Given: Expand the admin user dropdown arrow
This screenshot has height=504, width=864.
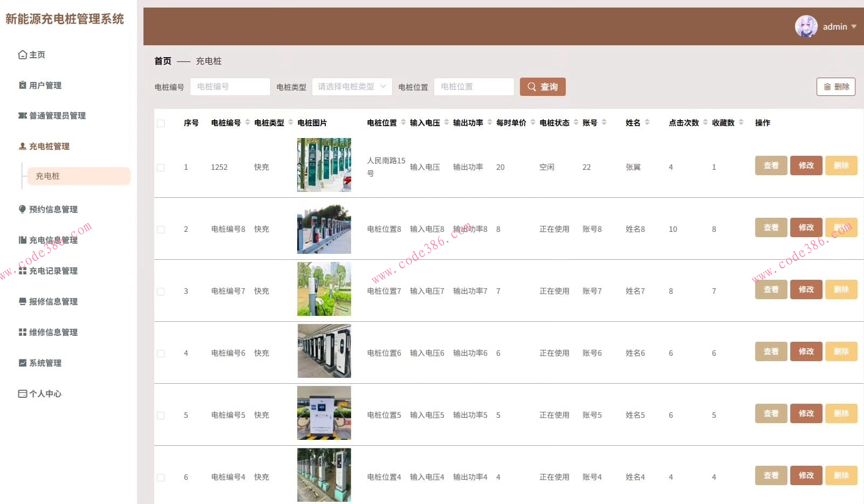Looking at the screenshot, I should (854, 26).
